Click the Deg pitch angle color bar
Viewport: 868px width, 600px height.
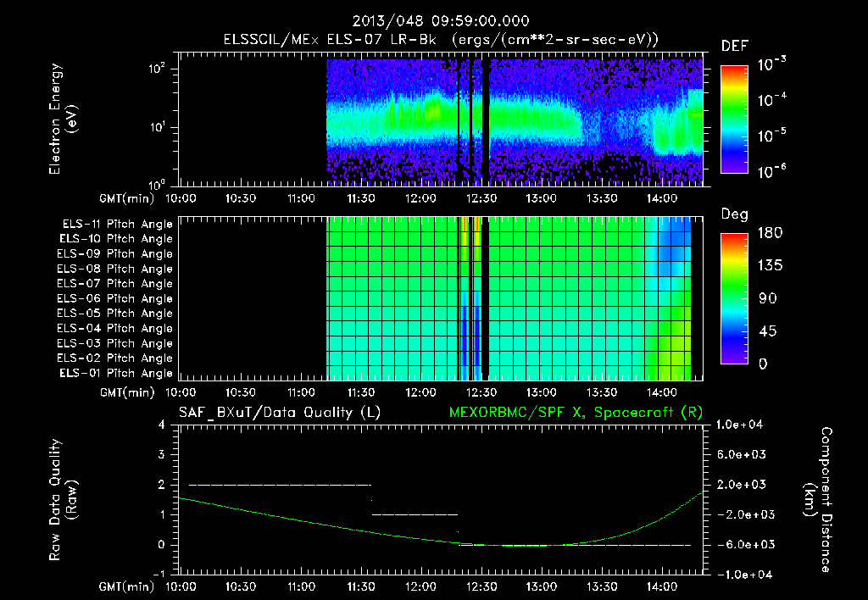click(734, 298)
